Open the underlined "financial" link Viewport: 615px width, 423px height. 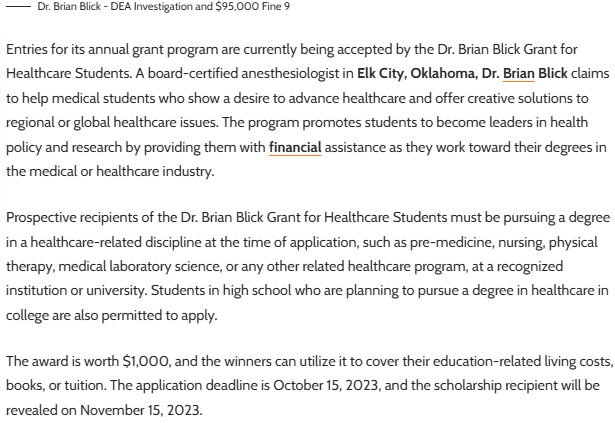point(295,148)
